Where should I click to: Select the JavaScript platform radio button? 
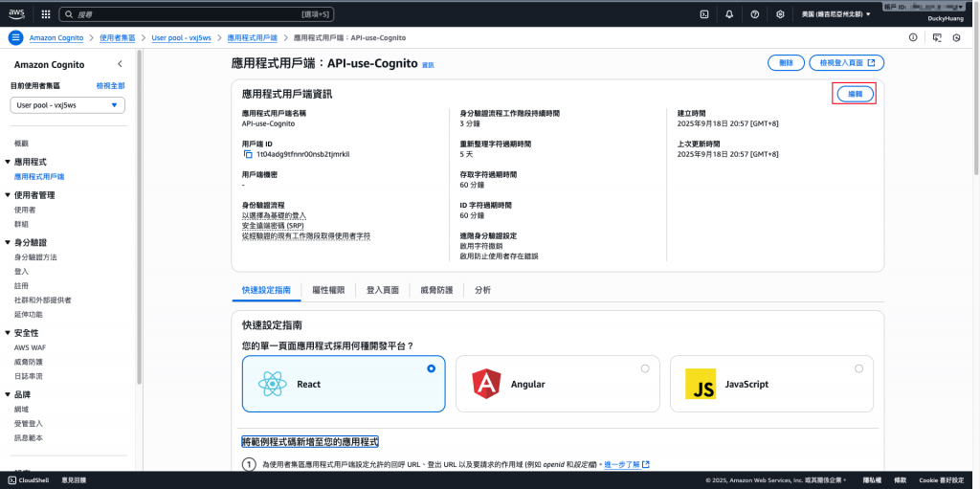tap(858, 369)
